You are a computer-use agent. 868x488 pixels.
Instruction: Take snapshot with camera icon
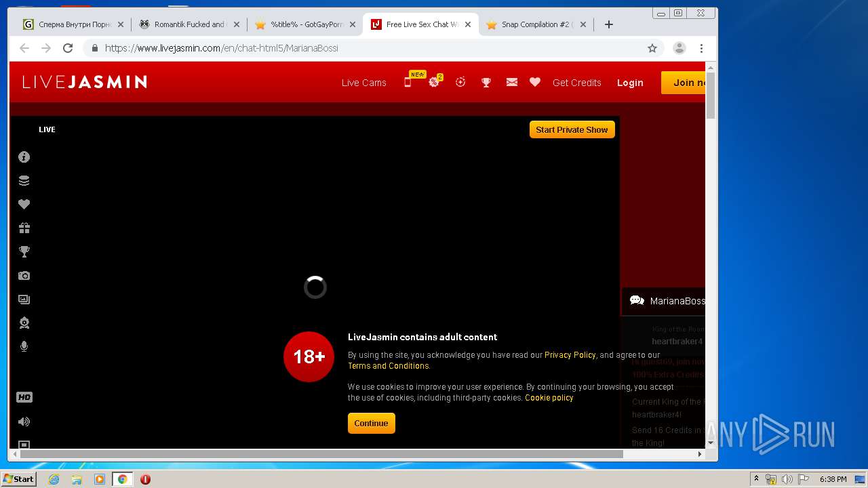(x=24, y=276)
